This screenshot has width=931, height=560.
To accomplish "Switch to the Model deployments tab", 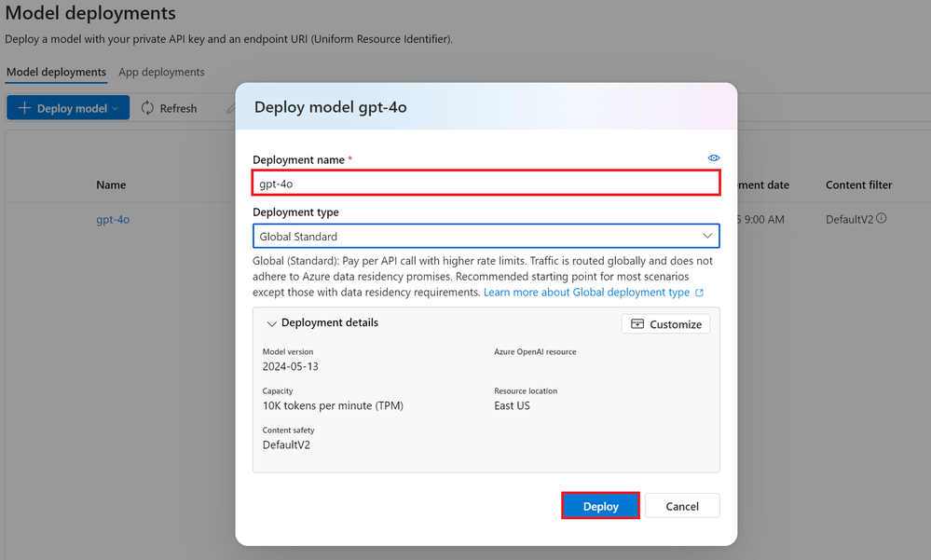I will (57, 72).
